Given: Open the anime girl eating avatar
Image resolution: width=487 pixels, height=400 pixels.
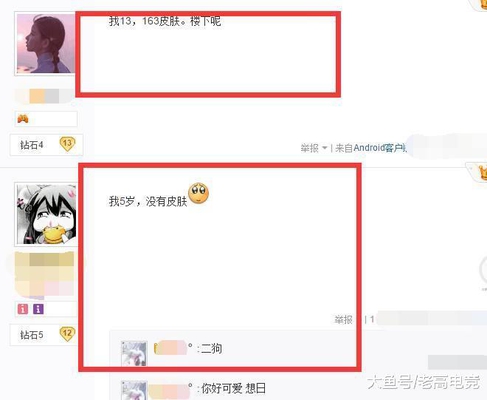Looking at the screenshot, I should [47, 214].
